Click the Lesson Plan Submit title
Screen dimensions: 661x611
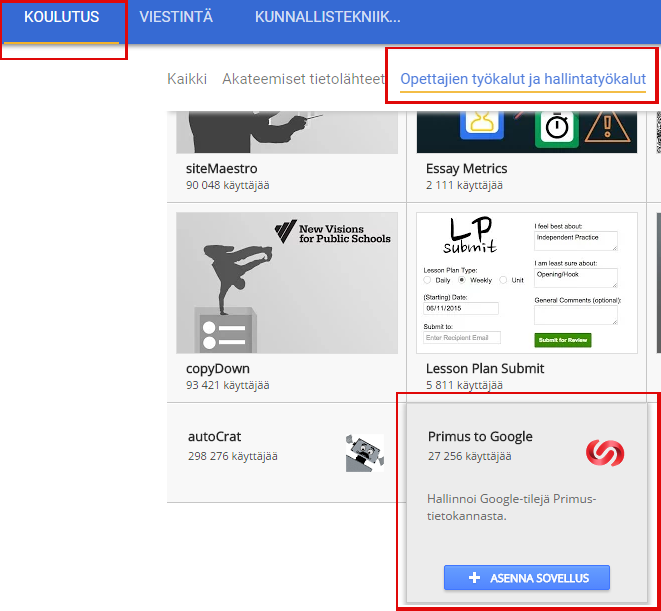485,369
